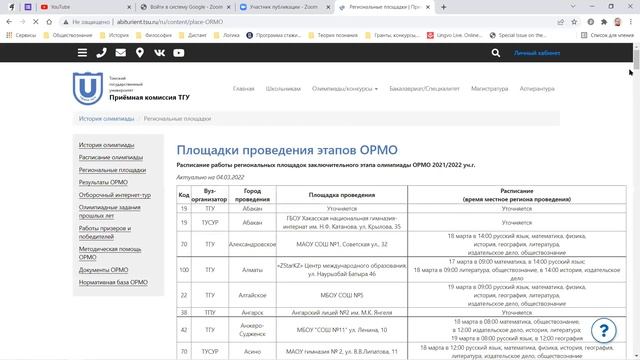Click the Ангарск city cell
The image size is (640, 360).
[252, 312]
